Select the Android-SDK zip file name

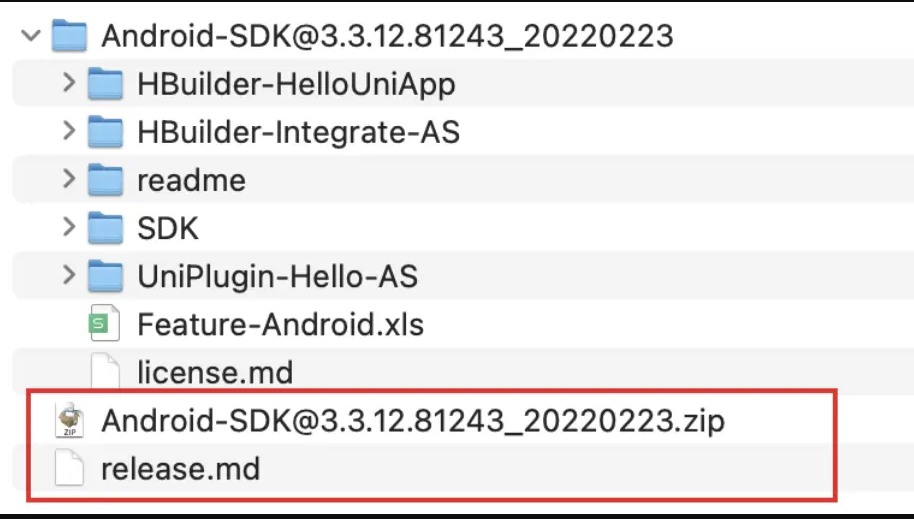click(x=413, y=421)
